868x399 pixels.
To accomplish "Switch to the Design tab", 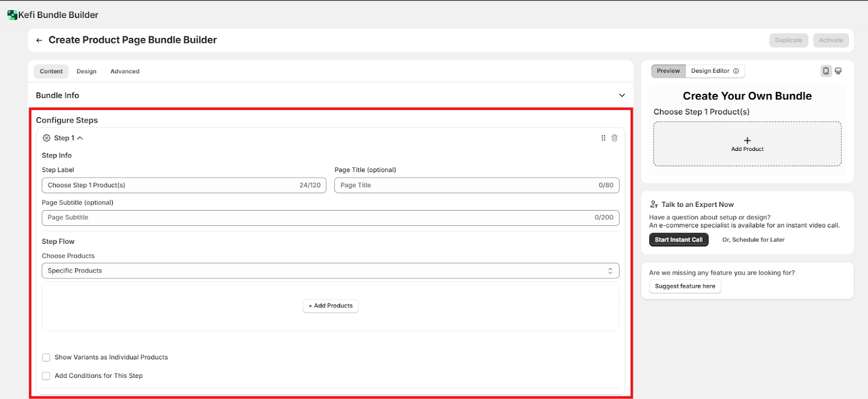I will pyautogui.click(x=86, y=71).
